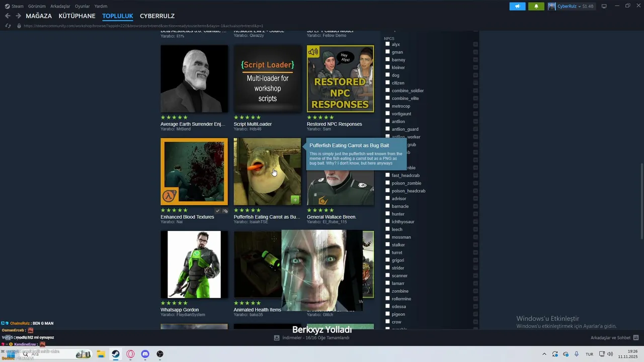Open the Script MultiLoader title link
Image resolution: width=644 pixels, height=362 pixels.
(253, 124)
